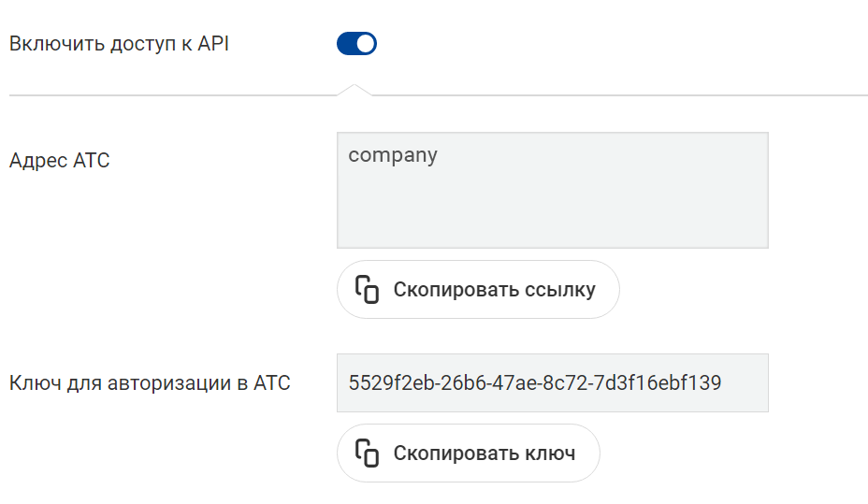This screenshot has width=868, height=504.
Task: Click the Включить доступ к API label
Action: pos(119,44)
